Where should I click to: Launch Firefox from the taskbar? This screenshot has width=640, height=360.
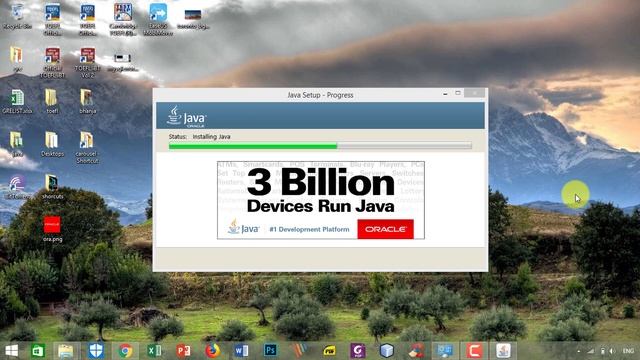(212, 351)
